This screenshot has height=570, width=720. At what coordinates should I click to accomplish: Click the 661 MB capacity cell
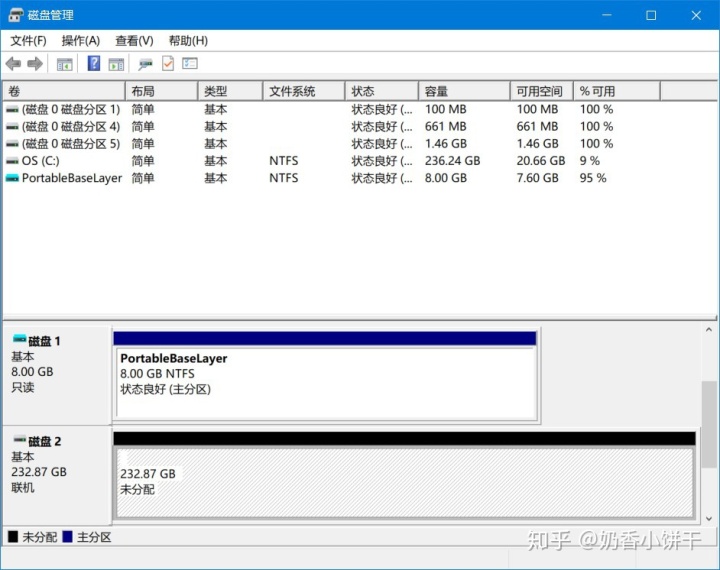(445, 127)
